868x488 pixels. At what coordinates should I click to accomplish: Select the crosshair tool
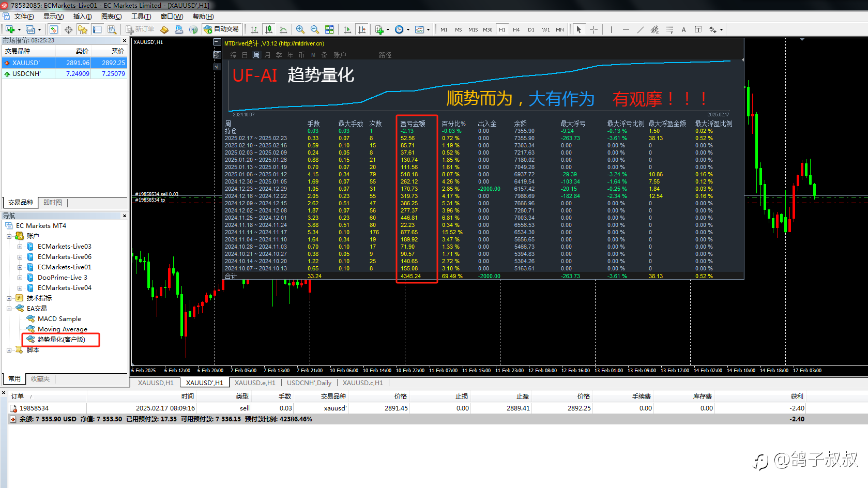coord(593,29)
